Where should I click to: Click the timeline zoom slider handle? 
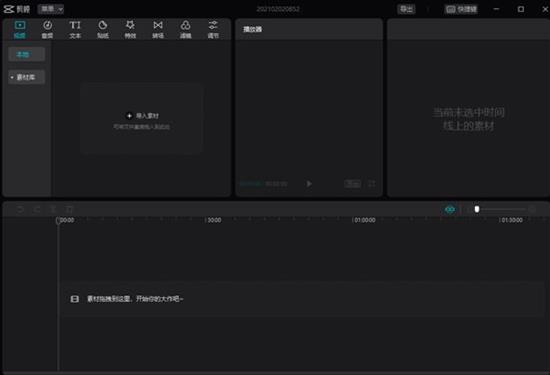click(477, 209)
